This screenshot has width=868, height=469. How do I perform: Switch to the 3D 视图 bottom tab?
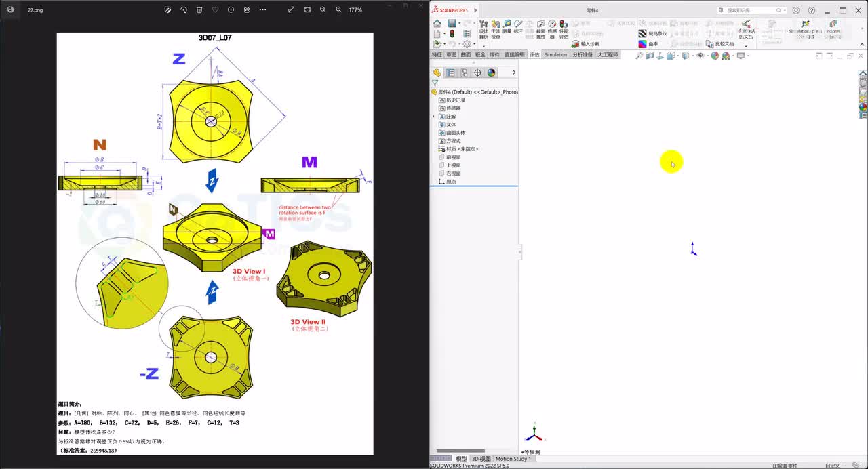tap(481, 459)
